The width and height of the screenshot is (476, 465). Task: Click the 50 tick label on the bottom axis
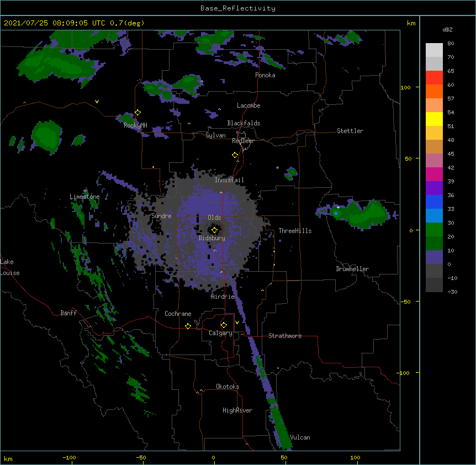[284, 457]
